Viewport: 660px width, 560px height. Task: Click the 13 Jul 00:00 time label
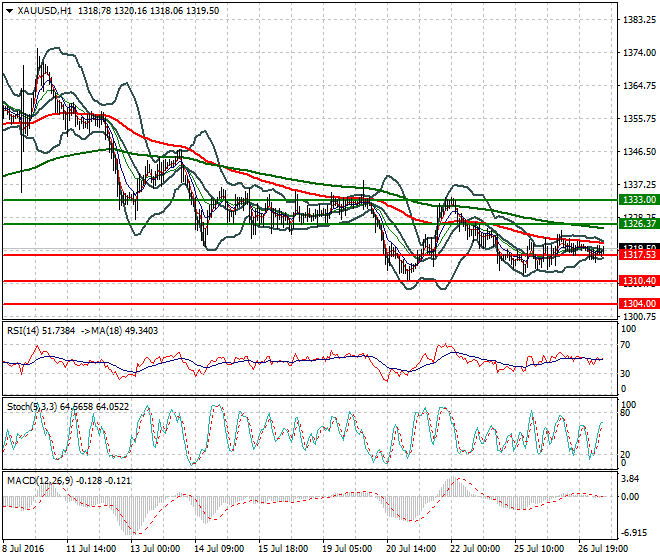(x=155, y=549)
